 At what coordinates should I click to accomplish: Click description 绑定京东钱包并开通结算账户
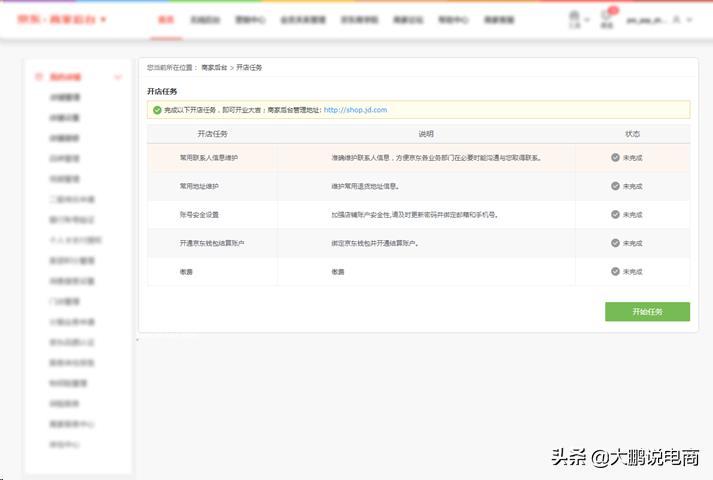tap(375, 243)
